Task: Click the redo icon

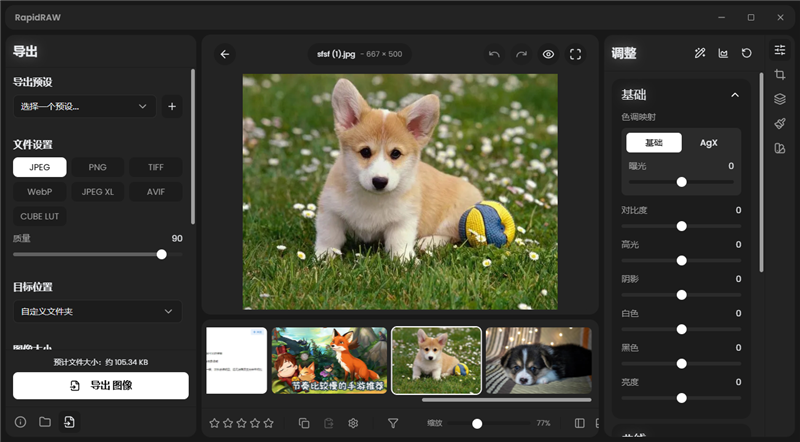Action: click(x=521, y=54)
